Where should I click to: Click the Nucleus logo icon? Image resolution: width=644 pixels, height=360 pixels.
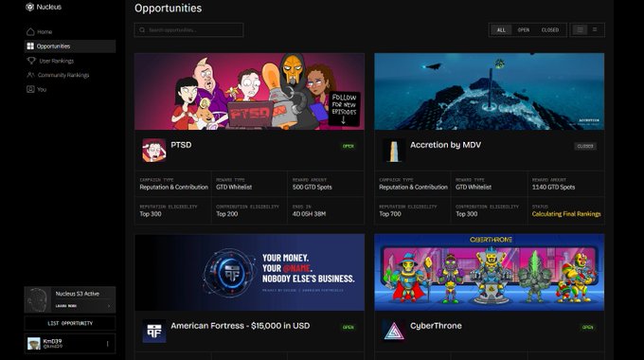[30, 7]
